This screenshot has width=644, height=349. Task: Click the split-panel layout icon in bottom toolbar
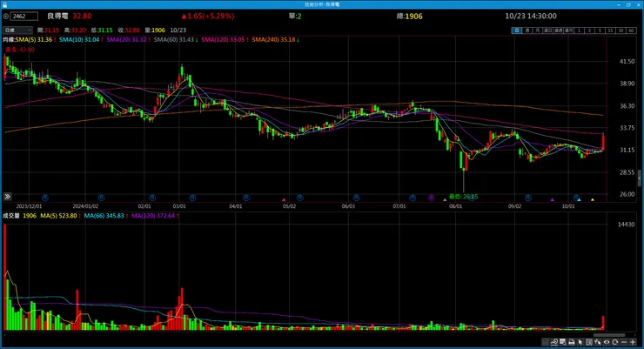[589, 342]
